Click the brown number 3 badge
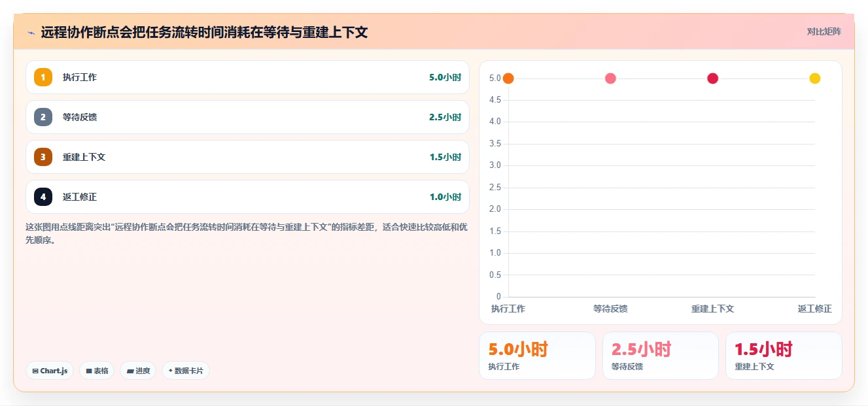 click(43, 157)
